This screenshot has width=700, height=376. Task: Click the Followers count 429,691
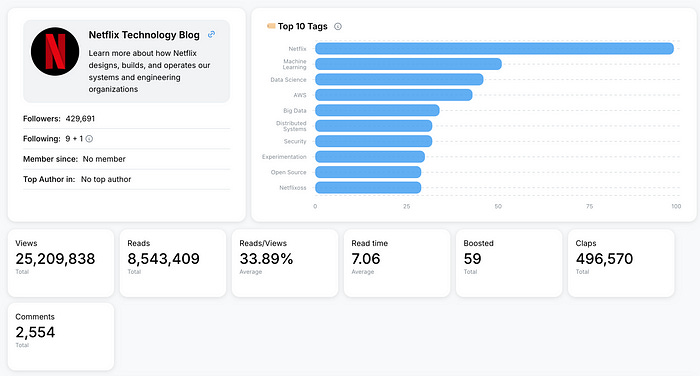[x=80, y=119]
